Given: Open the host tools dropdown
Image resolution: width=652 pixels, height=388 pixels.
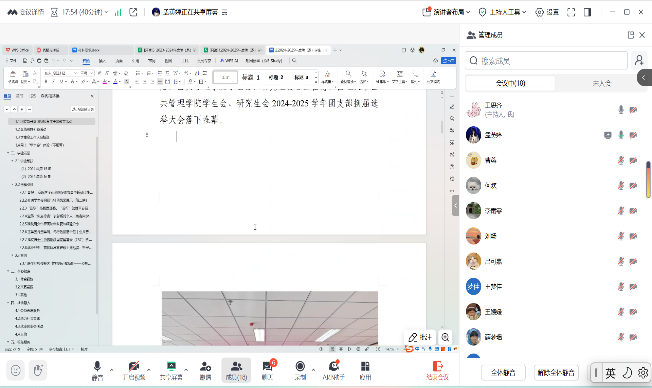Looking at the screenshot, I should pos(503,12).
